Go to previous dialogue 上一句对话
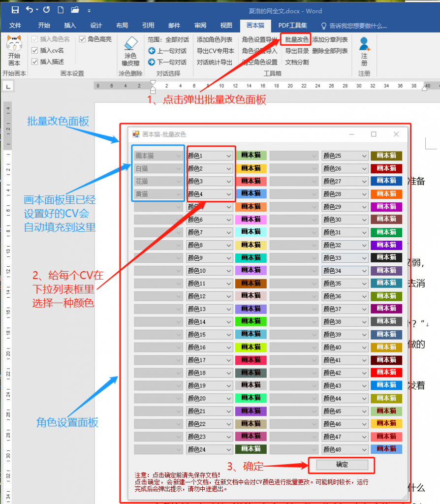The image size is (440, 504). 167,51
